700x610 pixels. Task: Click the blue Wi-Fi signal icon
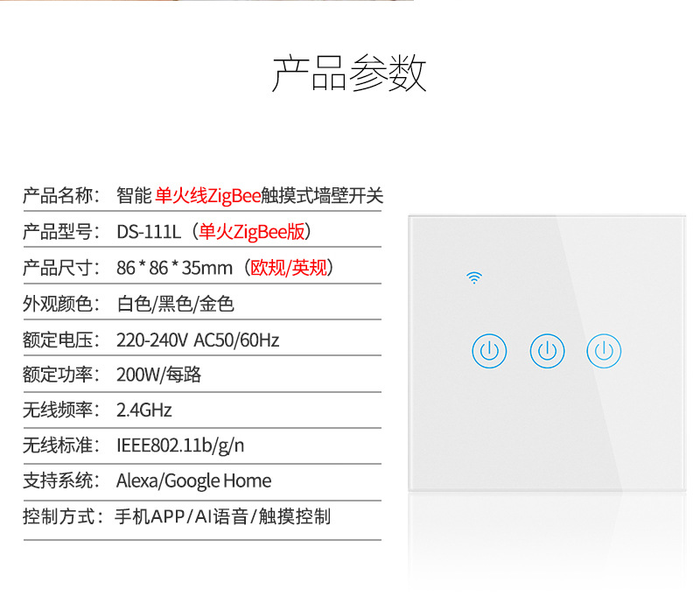[x=474, y=278]
